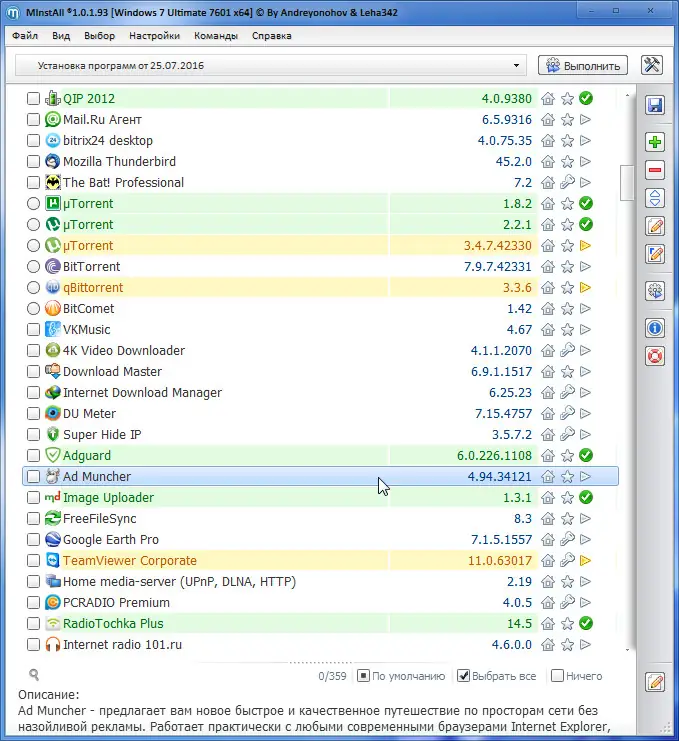Select the qBittorrent radio button
Screen dimensions: 679x741
[34, 288]
